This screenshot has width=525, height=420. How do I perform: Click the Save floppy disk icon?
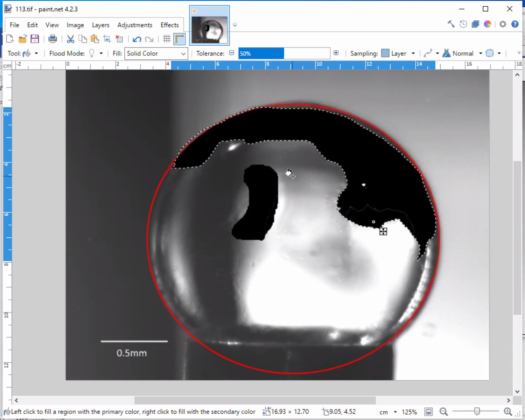[x=34, y=39]
